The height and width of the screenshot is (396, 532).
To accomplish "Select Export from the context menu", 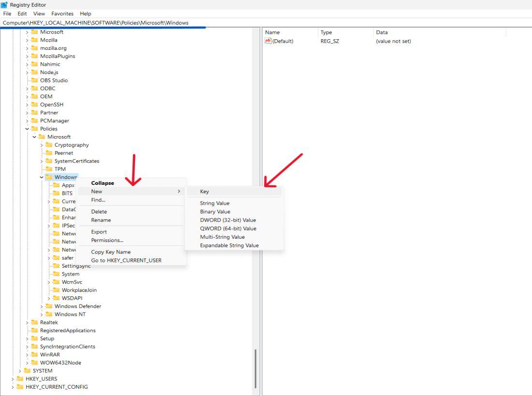I will pyautogui.click(x=99, y=231).
